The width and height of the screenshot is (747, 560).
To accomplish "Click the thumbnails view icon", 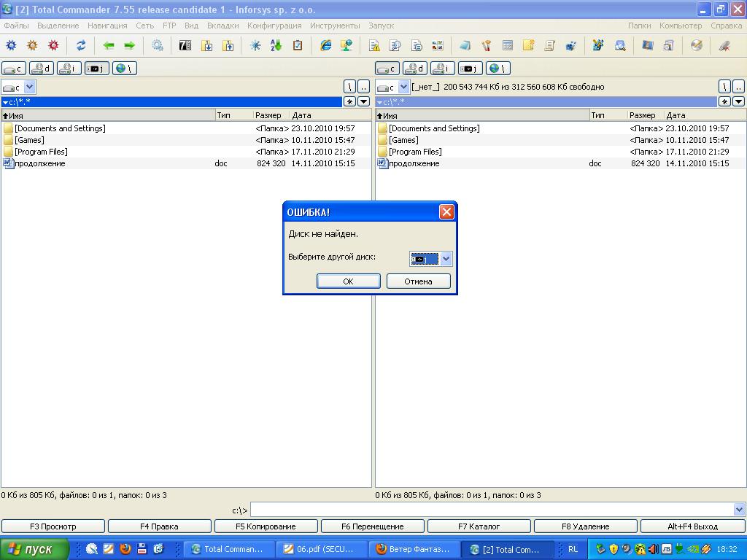I will 438,46.
